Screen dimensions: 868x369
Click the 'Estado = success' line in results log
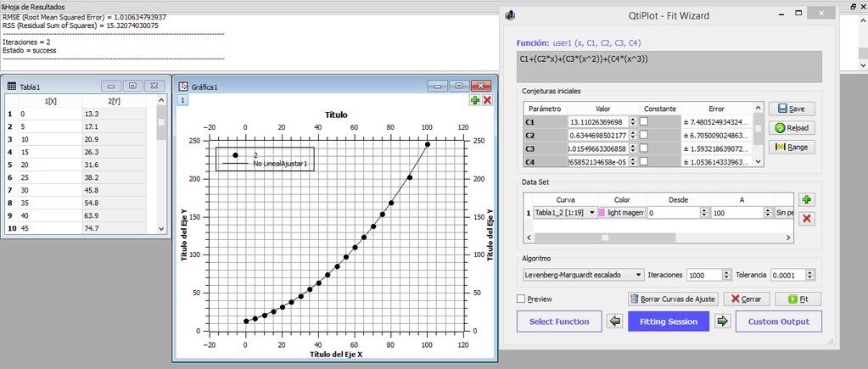tap(30, 50)
